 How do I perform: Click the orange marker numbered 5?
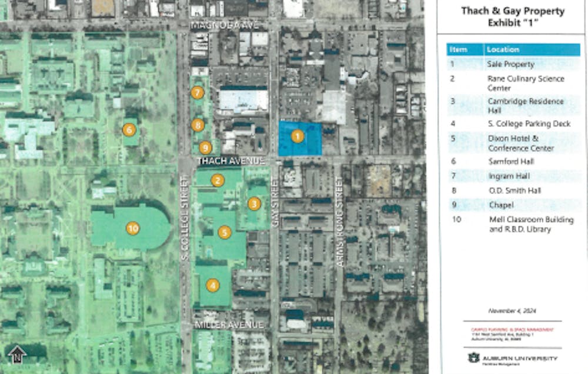click(224, 232)
